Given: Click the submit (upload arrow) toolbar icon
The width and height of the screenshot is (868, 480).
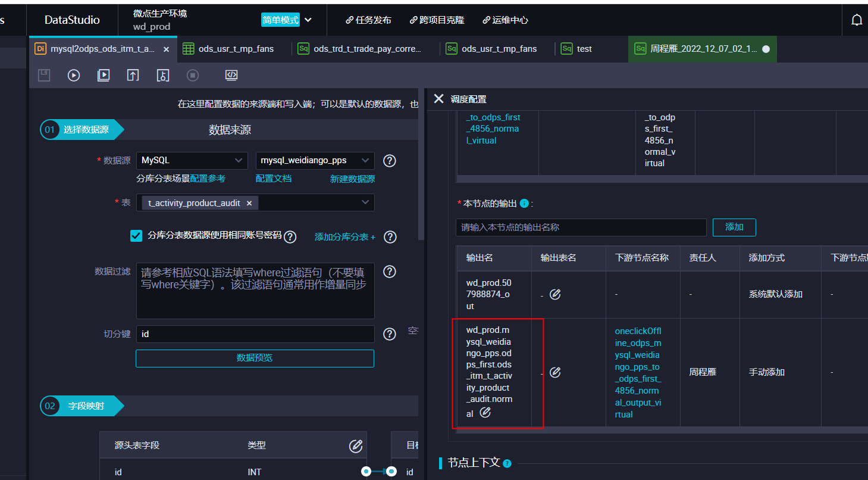Looking at the screenshot, I should click(x=133, y=75).
